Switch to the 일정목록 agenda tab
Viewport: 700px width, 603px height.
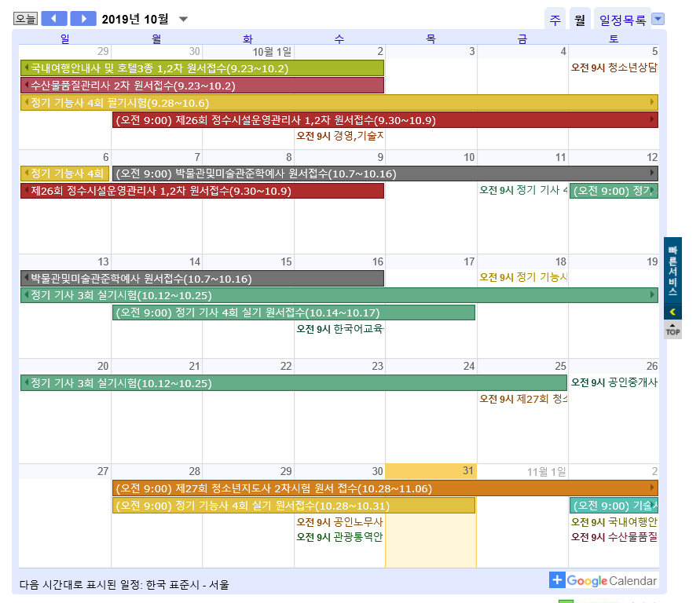(x=622, y=20)
